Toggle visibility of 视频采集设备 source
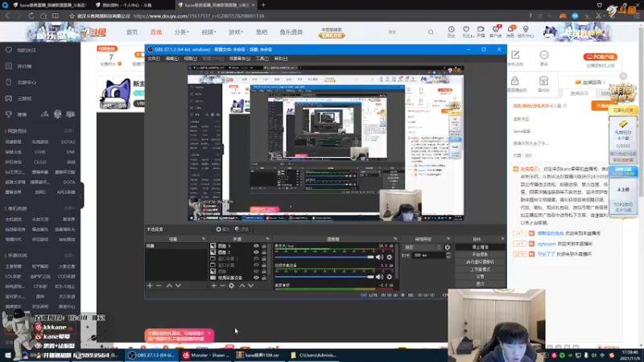The image size is (644, 362). click(x=256, y=278)
